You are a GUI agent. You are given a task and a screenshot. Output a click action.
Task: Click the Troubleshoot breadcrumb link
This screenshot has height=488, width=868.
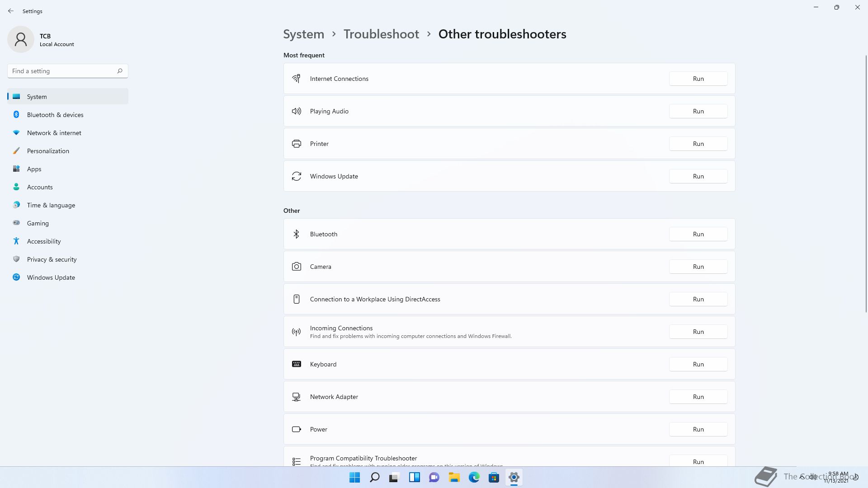tap(381, 34)
